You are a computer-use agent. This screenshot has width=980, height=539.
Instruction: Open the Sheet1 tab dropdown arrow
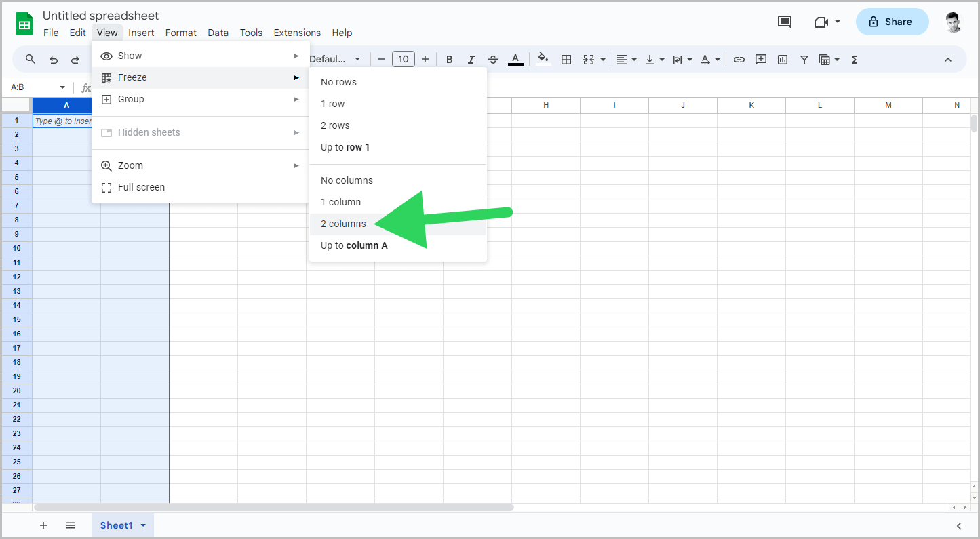point(143,525)
